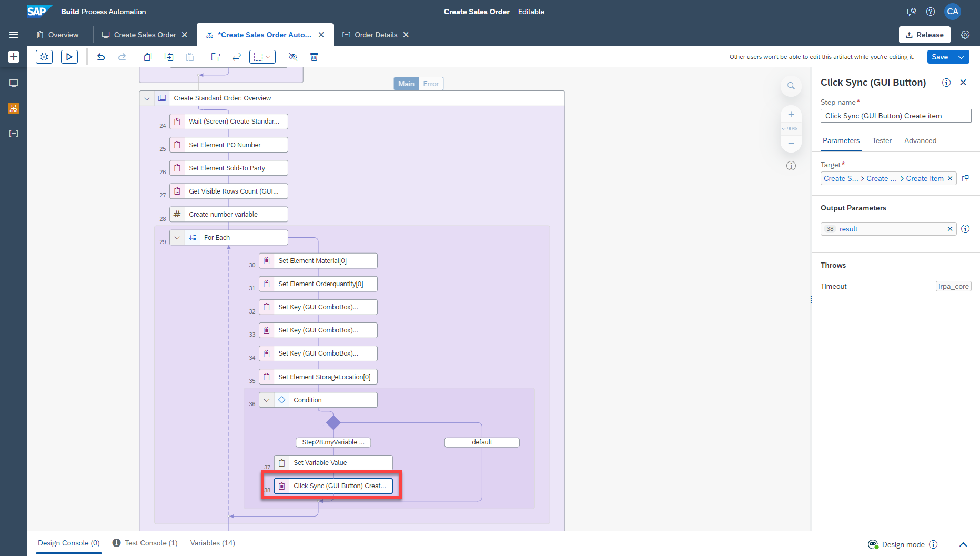980x556 pixels.
Task: Undo the last change
Action: 101,57
